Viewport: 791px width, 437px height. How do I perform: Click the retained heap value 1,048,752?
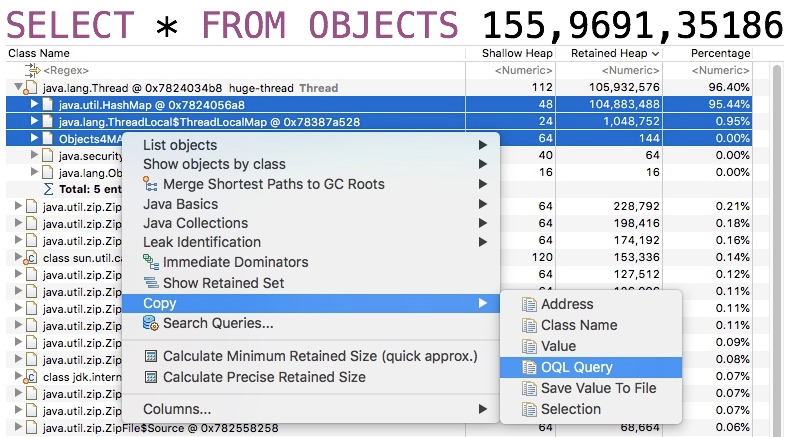(630, 121)
